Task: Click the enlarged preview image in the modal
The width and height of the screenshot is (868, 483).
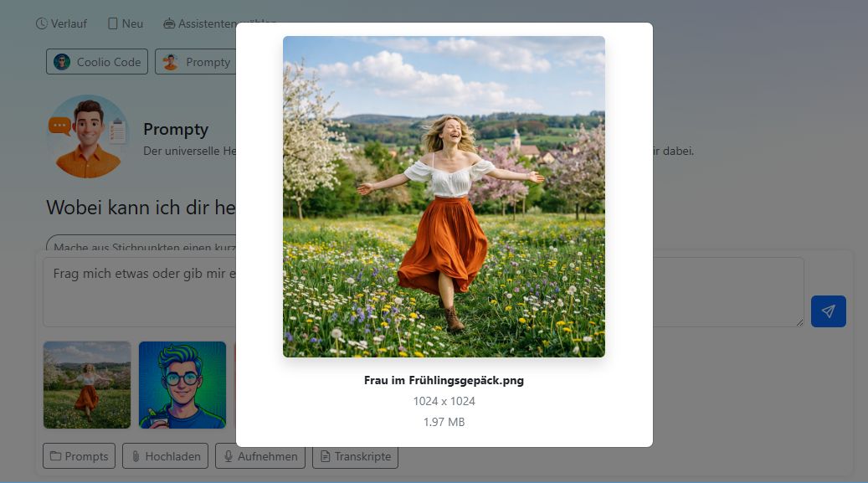Action: pyautogui.click(x=444, y=197)
